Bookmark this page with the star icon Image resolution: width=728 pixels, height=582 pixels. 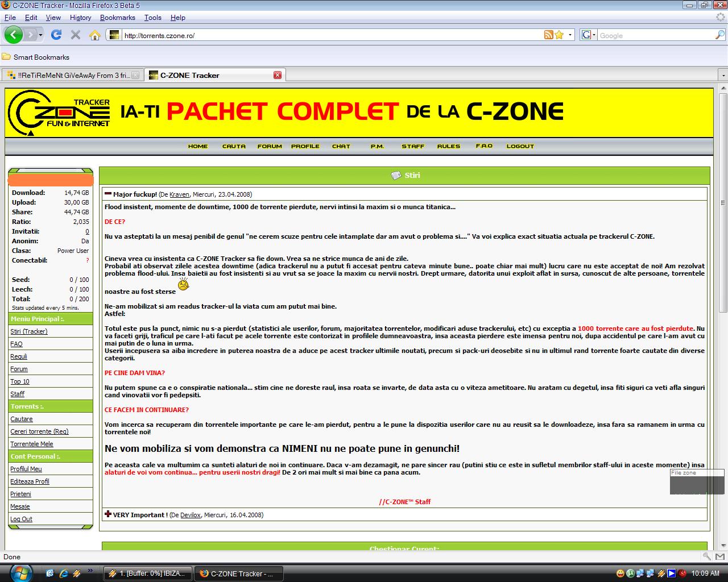(559, 35)
